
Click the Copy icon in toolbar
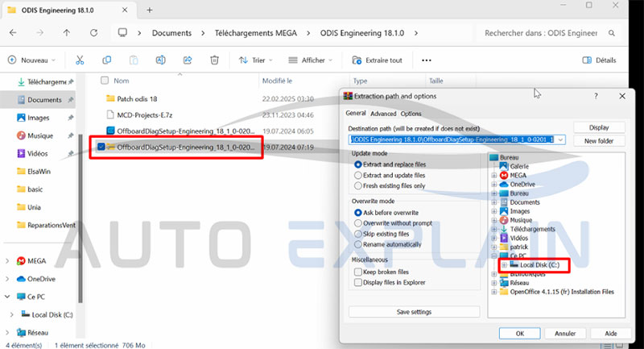click(107, 60)
